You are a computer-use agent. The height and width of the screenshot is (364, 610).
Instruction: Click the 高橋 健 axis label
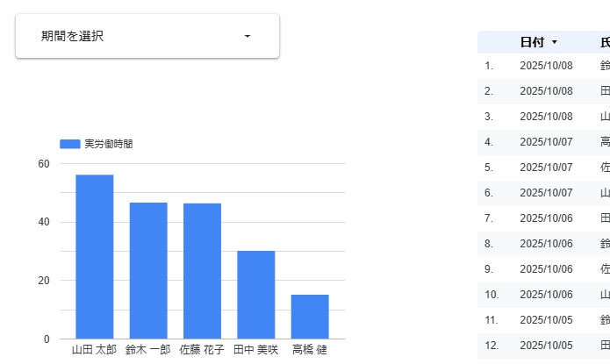310,350
